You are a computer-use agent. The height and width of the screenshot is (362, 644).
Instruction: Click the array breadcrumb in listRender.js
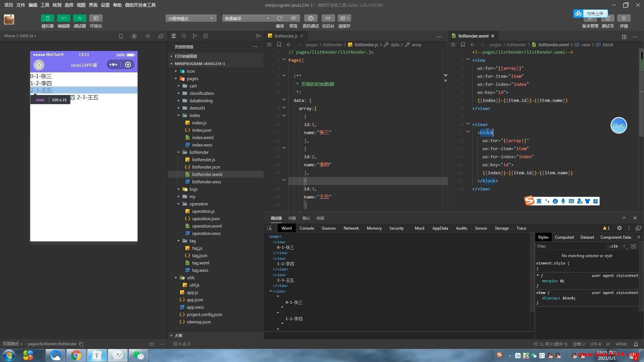tap(416, 45)
